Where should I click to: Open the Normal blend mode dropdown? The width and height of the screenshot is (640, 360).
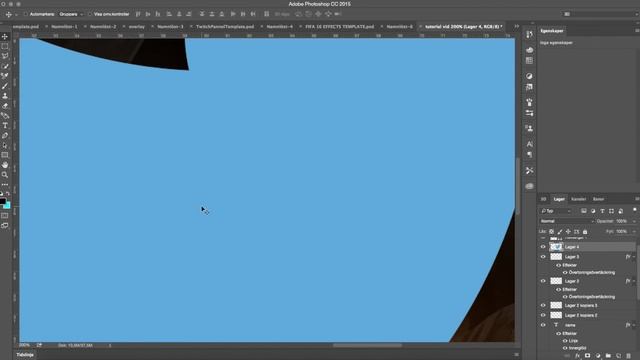point(567,221)
